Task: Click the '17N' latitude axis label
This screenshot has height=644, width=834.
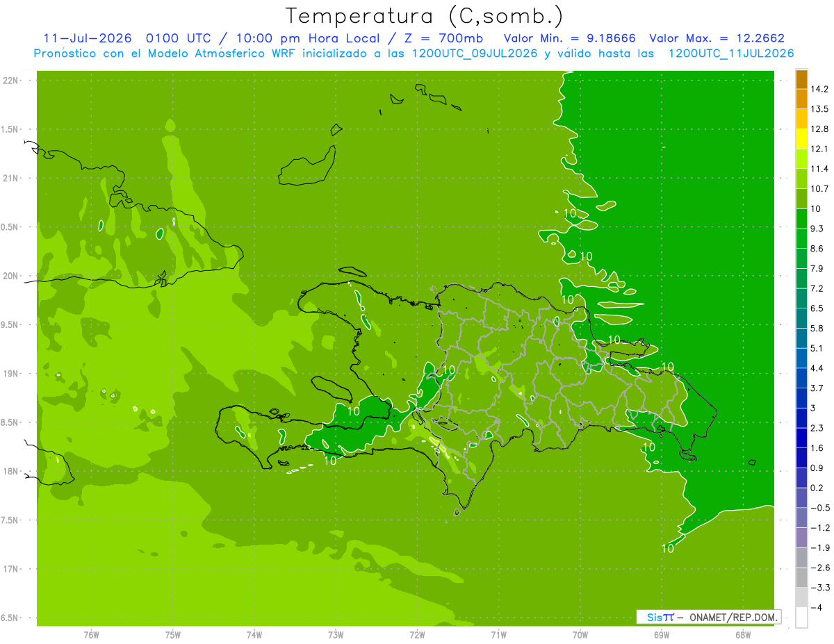Action: click(11, 569)
